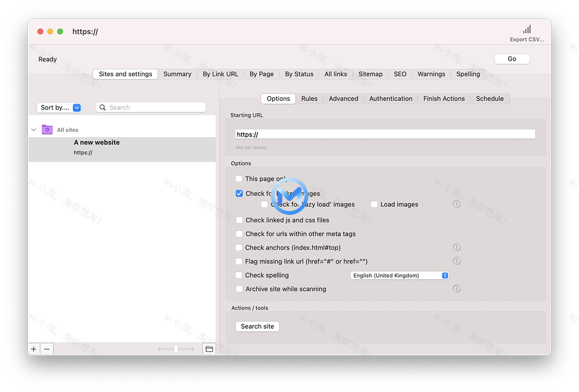Enable Check spelling
Image resolution: width=579 pixels, height=392 pixels.
click(239, 275)
